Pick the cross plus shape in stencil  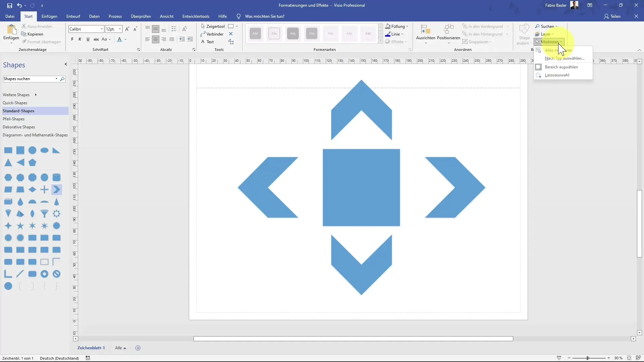tap(45, 189)
